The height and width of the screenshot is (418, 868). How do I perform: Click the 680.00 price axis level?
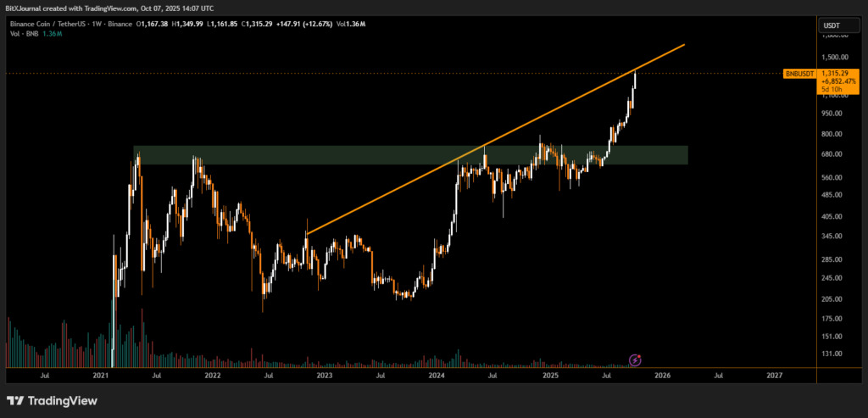(x=832, y=154)
